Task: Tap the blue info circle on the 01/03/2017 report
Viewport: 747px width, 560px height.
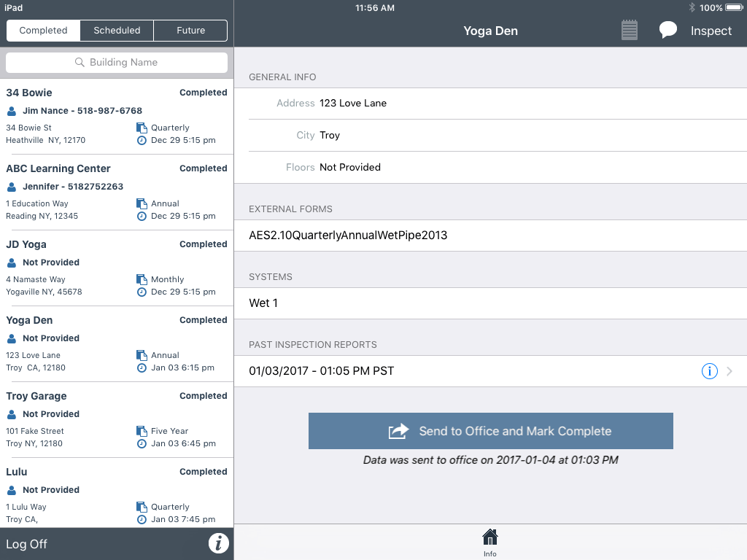Action: 709,371
